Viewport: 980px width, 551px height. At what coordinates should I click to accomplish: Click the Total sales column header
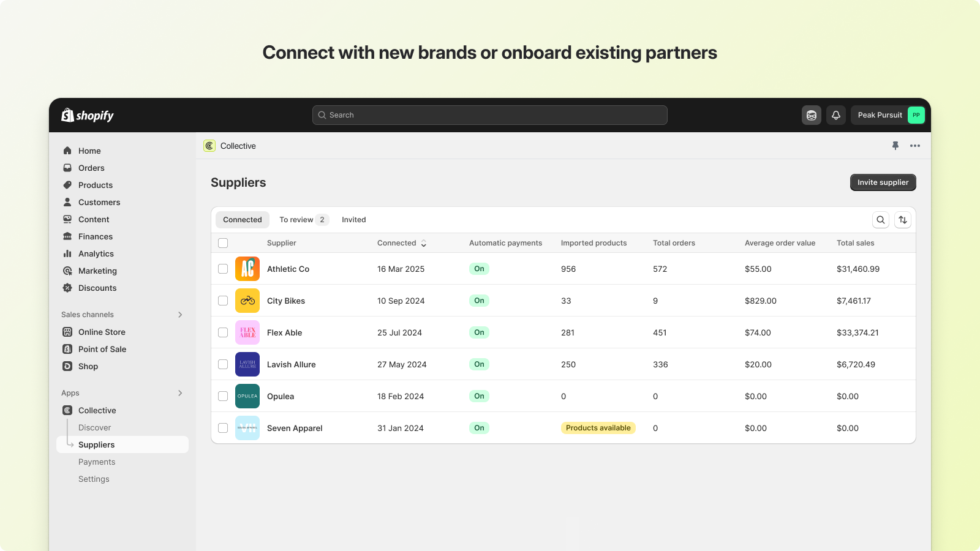tap(856, 243)
